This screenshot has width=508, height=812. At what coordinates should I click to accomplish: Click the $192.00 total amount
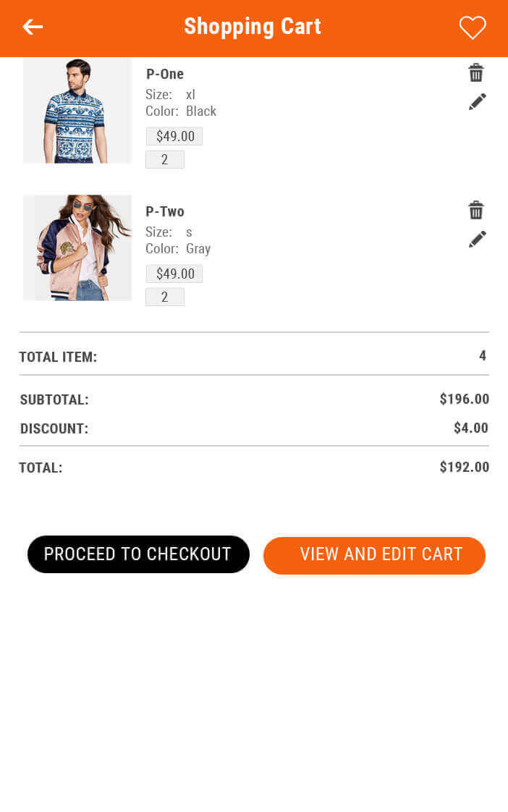click(464, 468)
